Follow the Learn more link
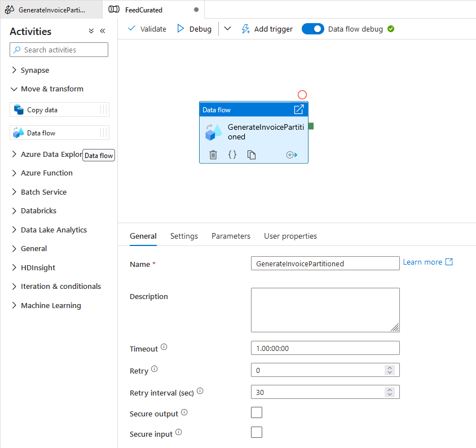 coord(427,262)
